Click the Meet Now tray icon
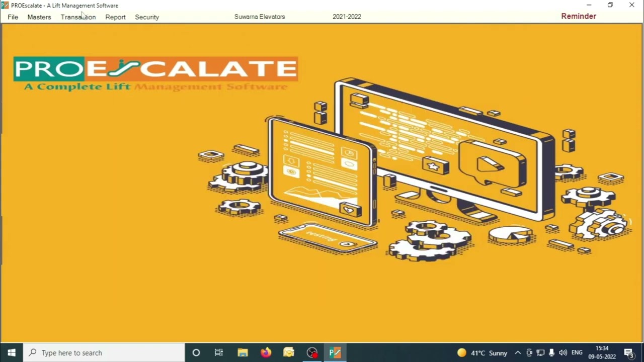Viewport: 644px width, 362px height. tap(529, 353)
